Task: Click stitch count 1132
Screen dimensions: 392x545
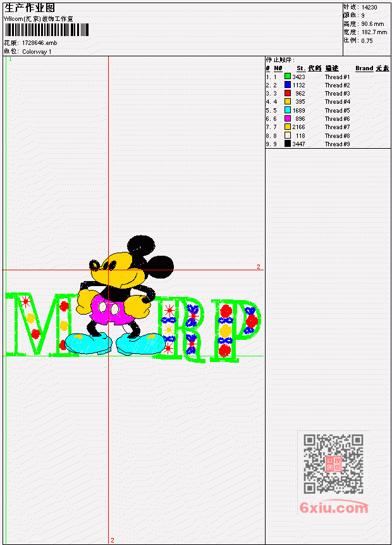Action: click(x=298, y=85)
